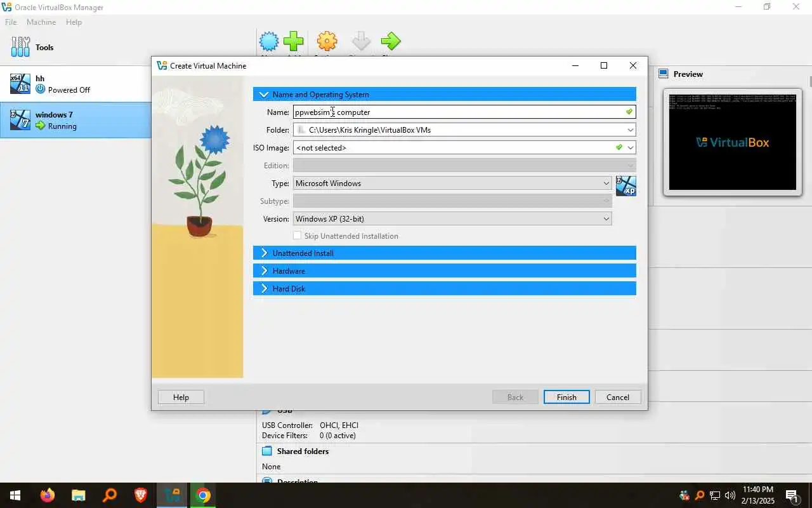Click the gray Discard arrow toolbar icon
This screenshot has height=508, width=812.
(361, 42)
